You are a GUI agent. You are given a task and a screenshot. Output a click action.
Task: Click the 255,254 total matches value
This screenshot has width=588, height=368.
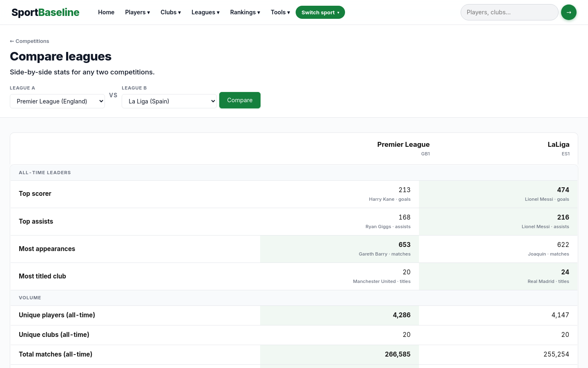click(556, 354)
